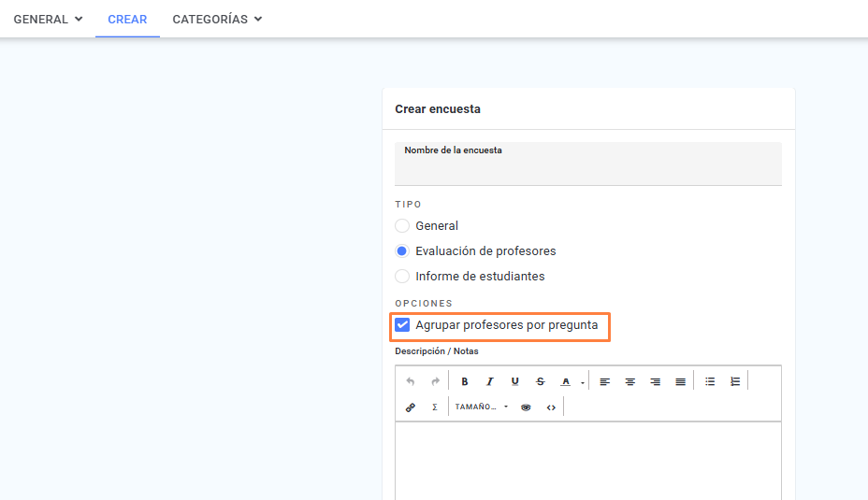
Task: Create a numbered list
Action: tap(735, 381)
